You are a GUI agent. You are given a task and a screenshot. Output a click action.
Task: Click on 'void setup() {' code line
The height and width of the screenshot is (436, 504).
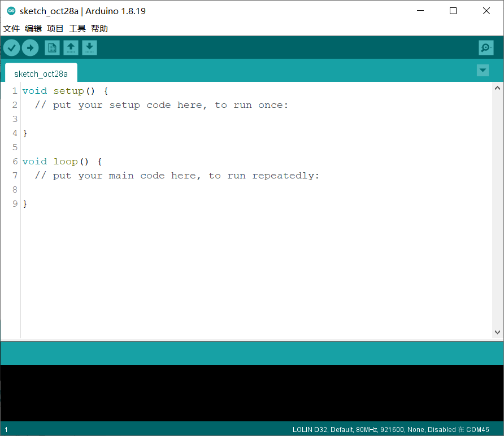(x=65, y=91)
